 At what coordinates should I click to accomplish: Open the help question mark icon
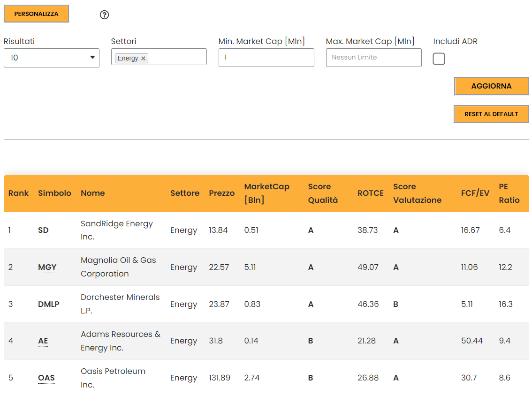[x=104, y=15]
